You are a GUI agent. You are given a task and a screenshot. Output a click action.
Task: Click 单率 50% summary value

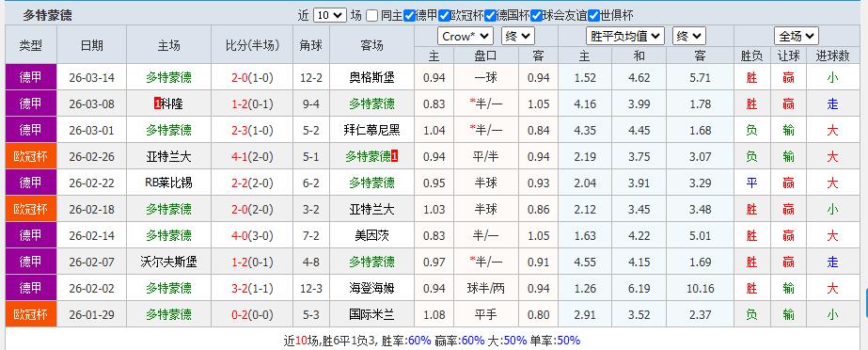click(569, 340)
